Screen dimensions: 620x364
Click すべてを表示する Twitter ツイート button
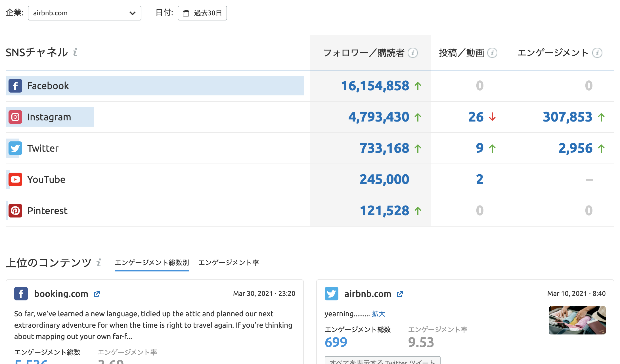[x=382, y=361]
